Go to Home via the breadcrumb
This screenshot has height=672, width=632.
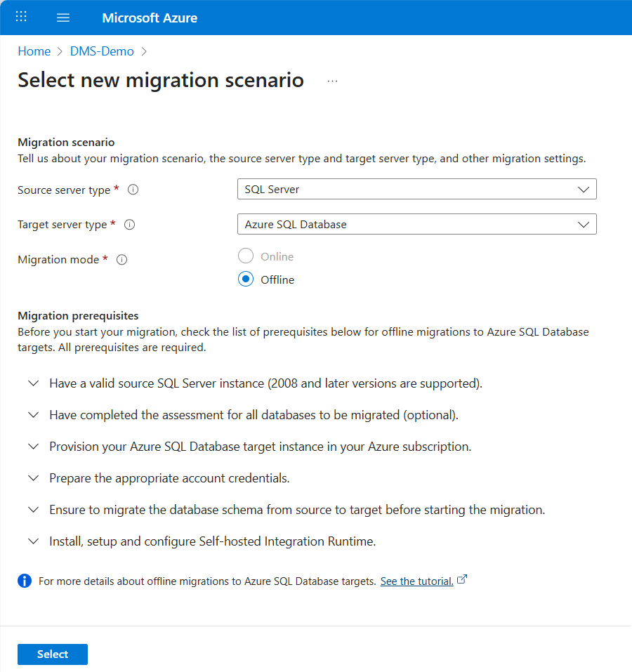pos(34,51)
